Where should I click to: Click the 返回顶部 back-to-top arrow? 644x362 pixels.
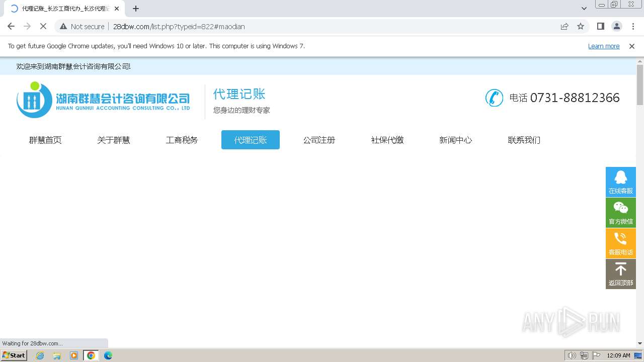point(620,274)
